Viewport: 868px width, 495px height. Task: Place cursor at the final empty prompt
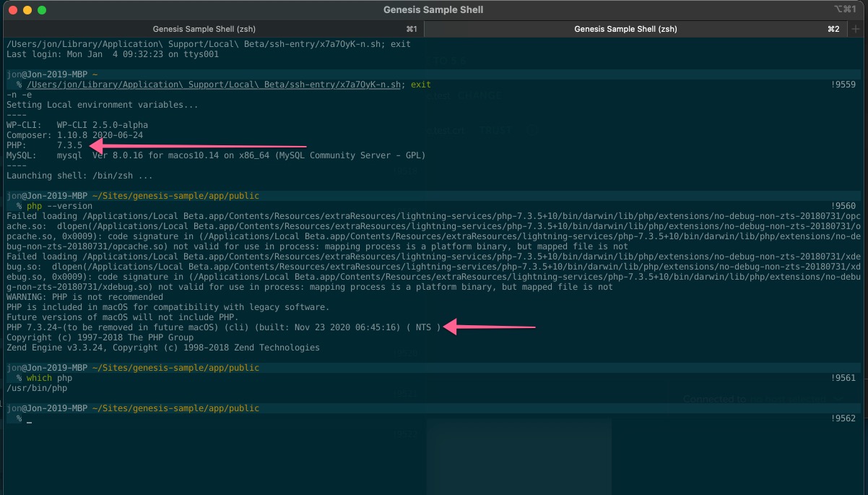pos(30,419)
